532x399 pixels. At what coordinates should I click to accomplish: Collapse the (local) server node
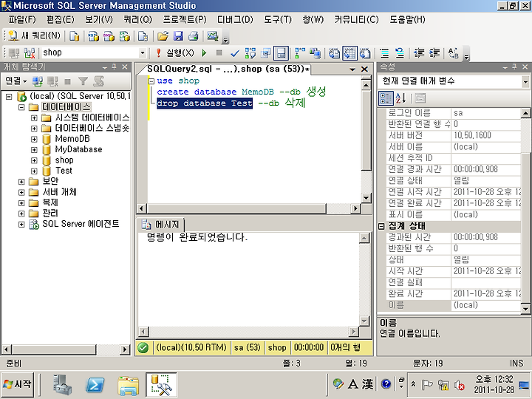click(x=9, y=97)
